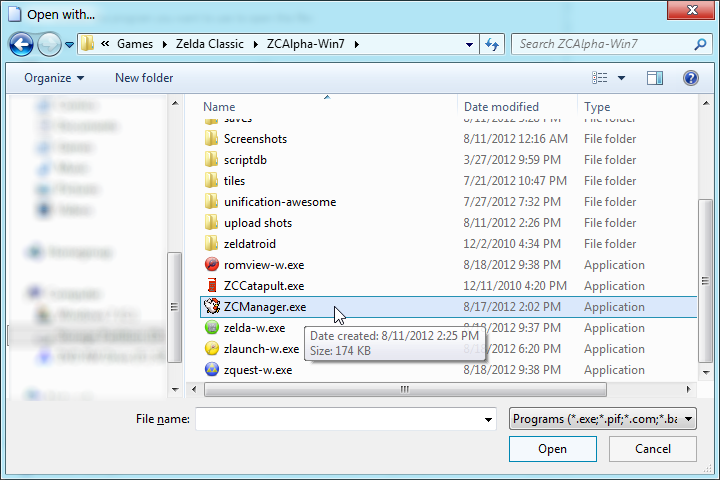Open the Organize menu
The image size is (720, 480).
point(54,78)
